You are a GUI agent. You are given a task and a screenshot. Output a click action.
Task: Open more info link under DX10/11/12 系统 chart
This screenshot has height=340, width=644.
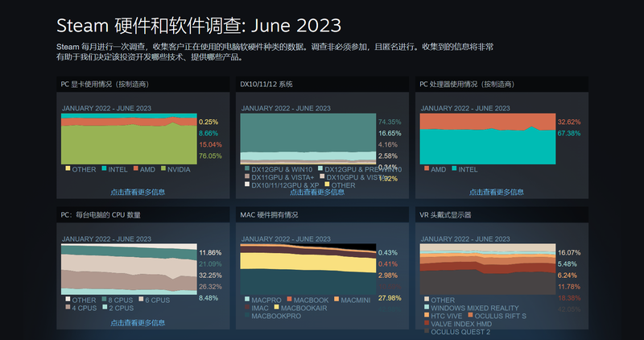(316, 192)
